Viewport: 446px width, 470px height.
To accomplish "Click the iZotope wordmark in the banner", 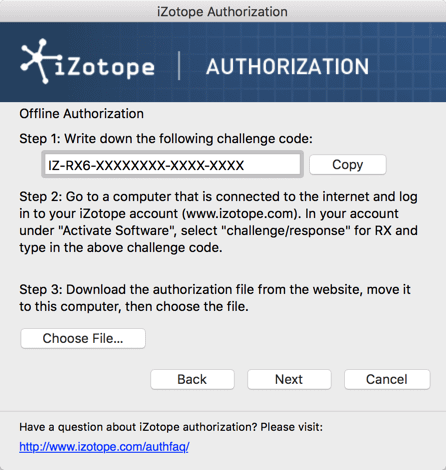I will pyautogui.click(x=105, y=67).
